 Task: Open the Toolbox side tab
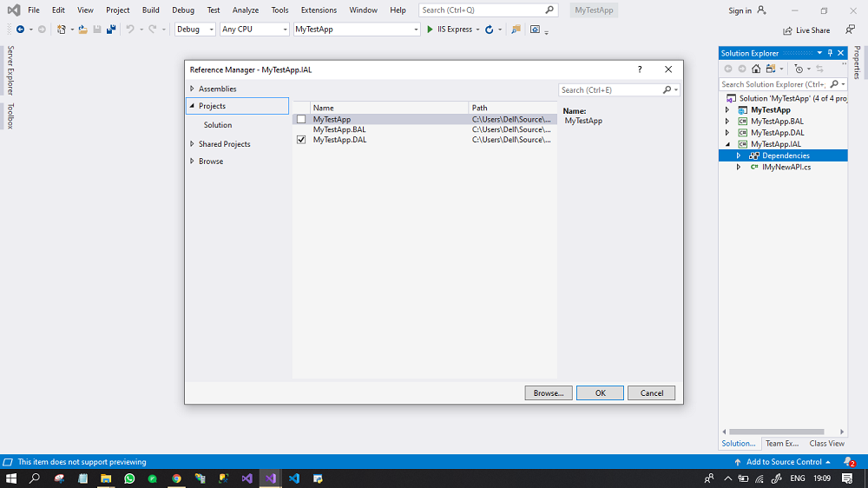pyautogui.click(x=10, y=115)
